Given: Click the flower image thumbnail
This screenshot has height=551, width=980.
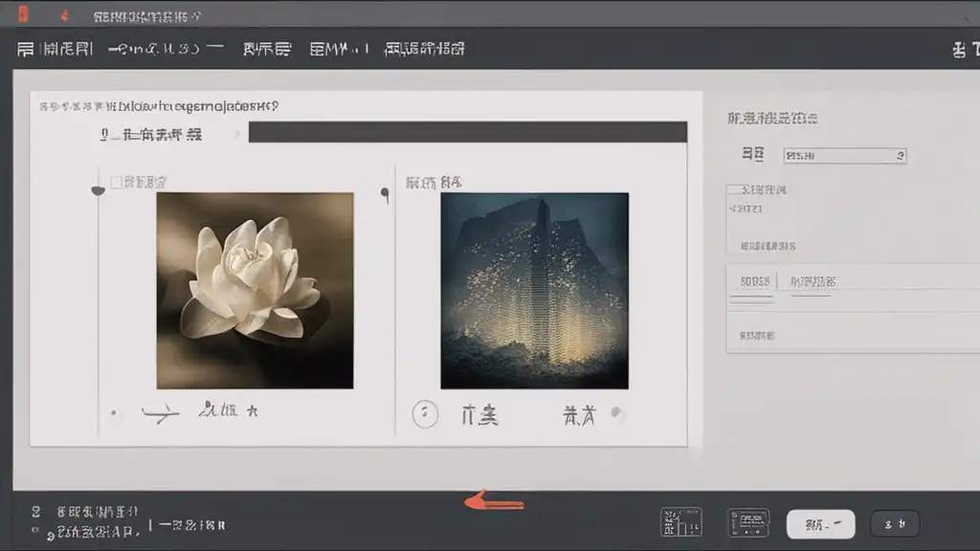Looking at the screenshot, I should pos(255,291).
